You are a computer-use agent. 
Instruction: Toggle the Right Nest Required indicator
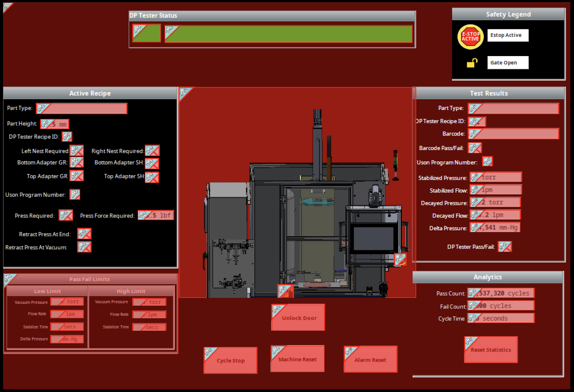[x=152, y=151]
